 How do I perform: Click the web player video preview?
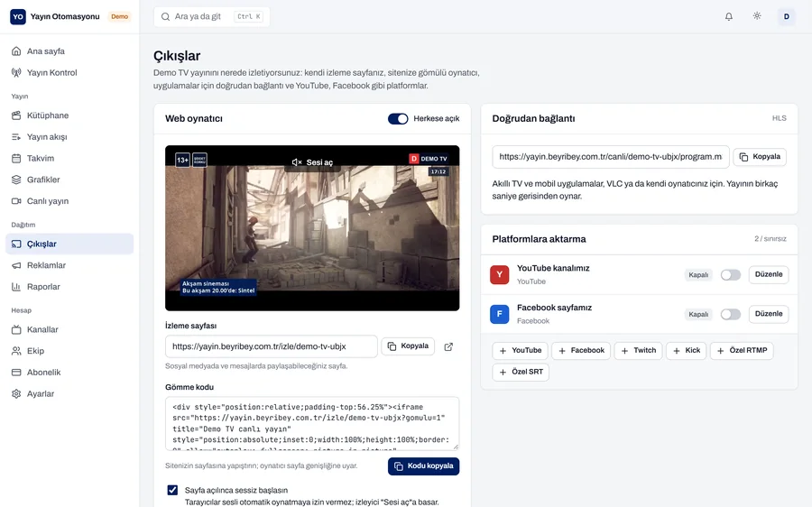[x=312, y=228]
